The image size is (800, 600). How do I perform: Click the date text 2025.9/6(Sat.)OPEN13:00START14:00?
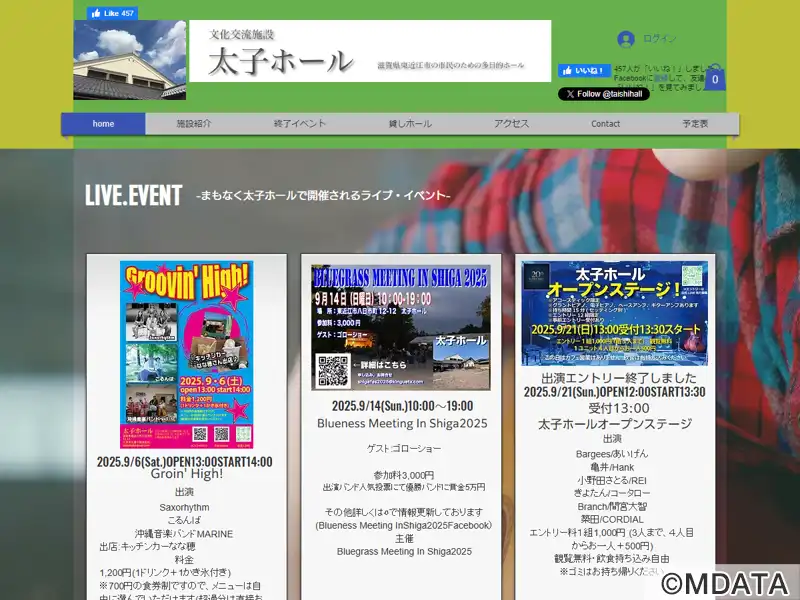coord(185,462)
